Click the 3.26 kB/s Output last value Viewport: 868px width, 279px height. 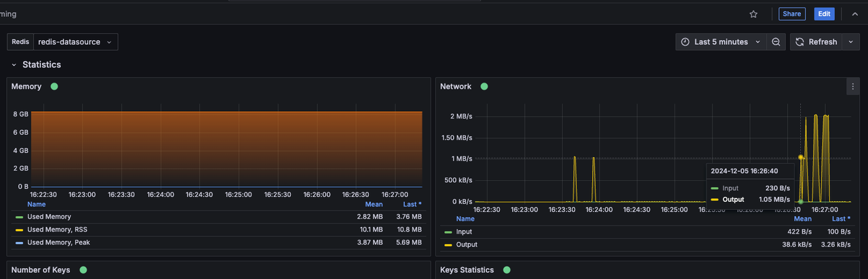coord(835,244)
